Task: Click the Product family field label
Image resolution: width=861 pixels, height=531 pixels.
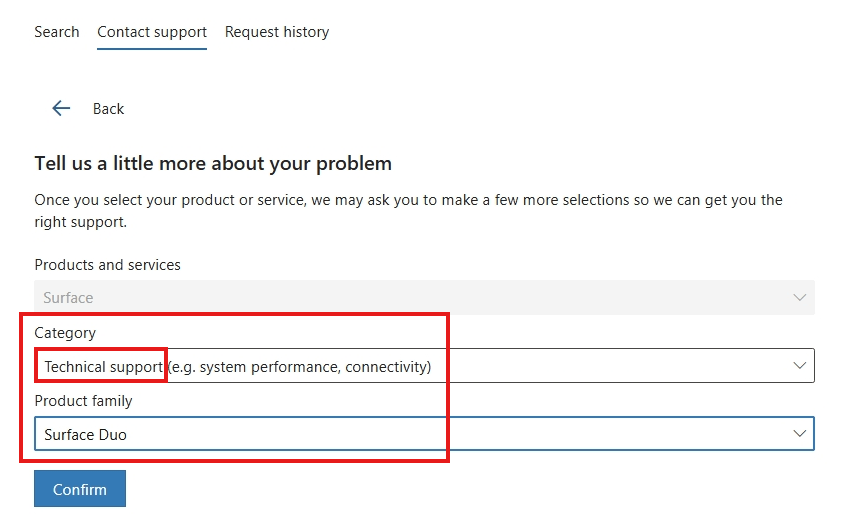Action: [83, 401]
